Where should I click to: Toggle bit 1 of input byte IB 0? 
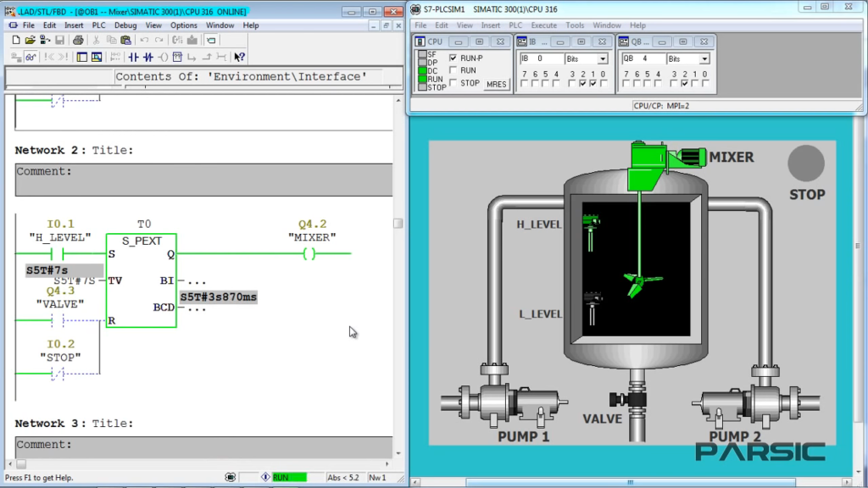tap(593, 84)
